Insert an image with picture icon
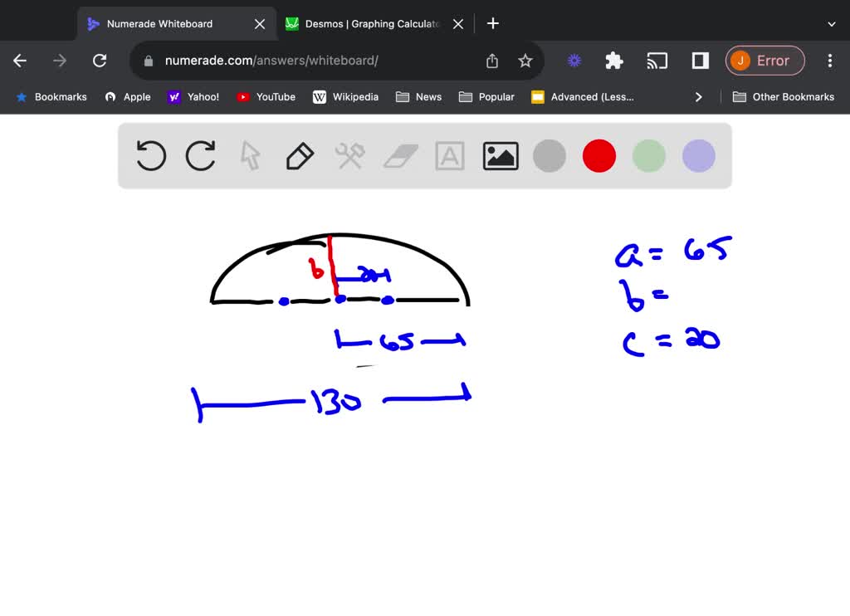 click(x=501, y=156)
